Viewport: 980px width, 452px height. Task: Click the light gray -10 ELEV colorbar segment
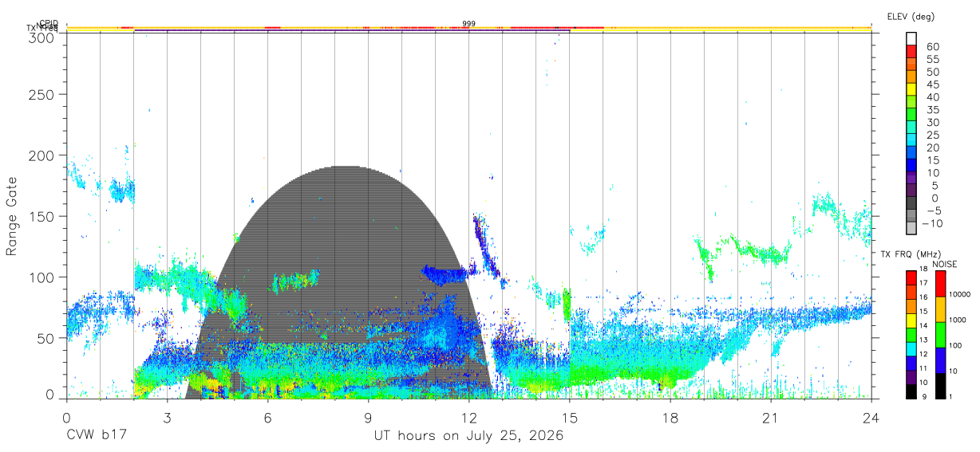(x=912, y=227)
